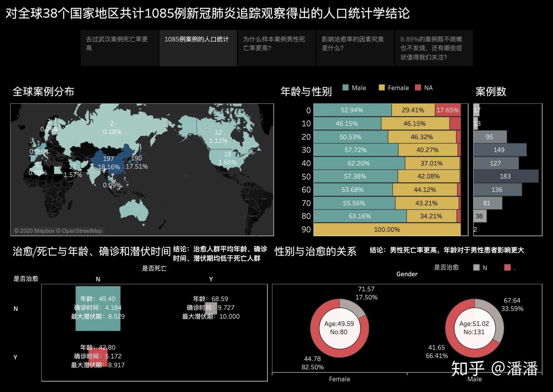Click the 34.21% female segment for age 80
The height and width of the screenshot is (392, 553).
pos(432,216)
